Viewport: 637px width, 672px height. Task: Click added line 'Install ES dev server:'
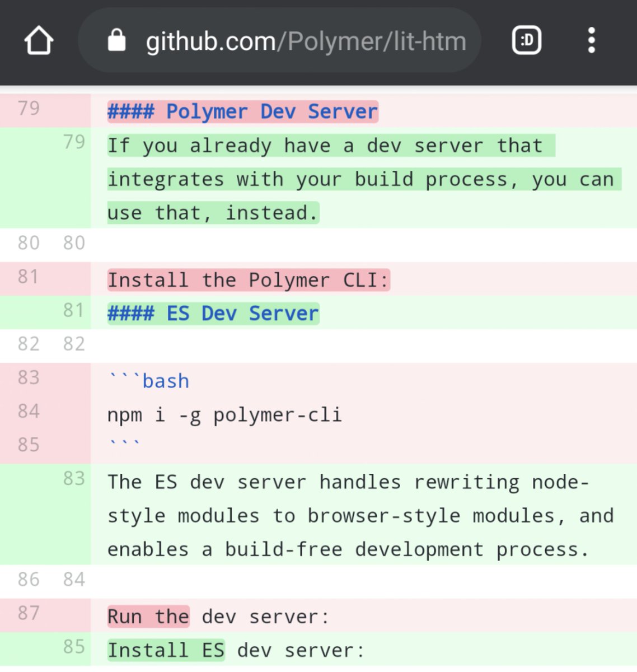(236, 650)
